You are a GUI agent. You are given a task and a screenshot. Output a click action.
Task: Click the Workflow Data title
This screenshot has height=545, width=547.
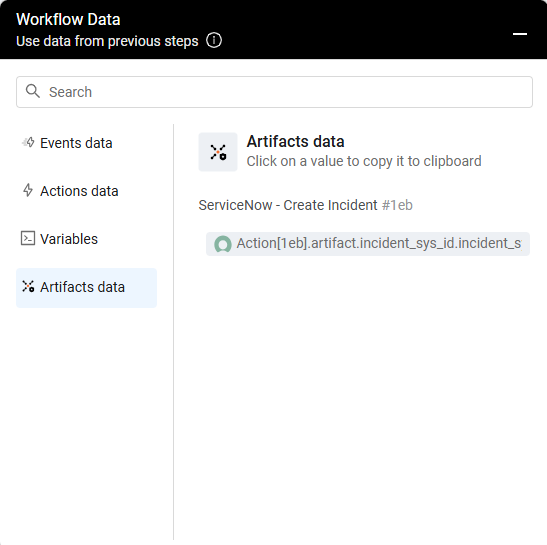68,20
